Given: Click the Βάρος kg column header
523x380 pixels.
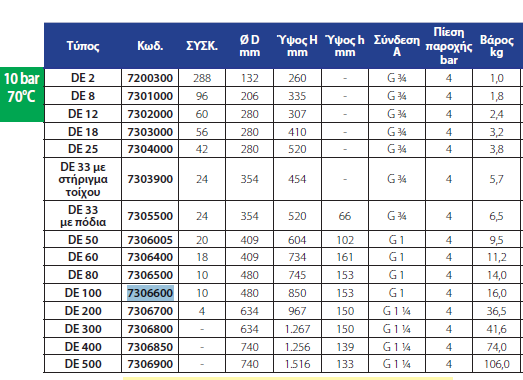Looking at the screenshot, I should [x=496, y=46].
